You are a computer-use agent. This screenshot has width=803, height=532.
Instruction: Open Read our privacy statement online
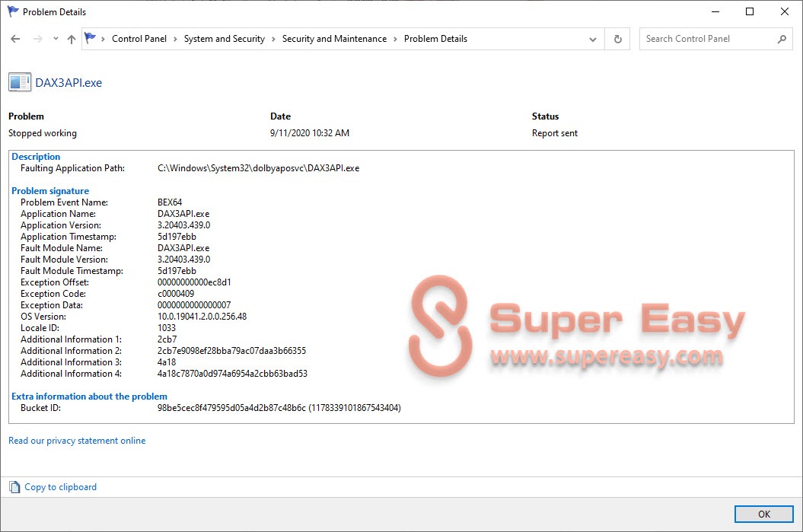pos(77,441)
